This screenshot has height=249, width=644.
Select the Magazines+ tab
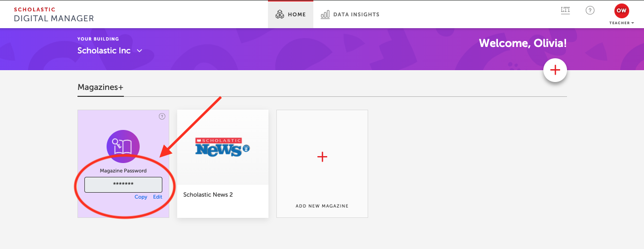click(x=100, y=87)
